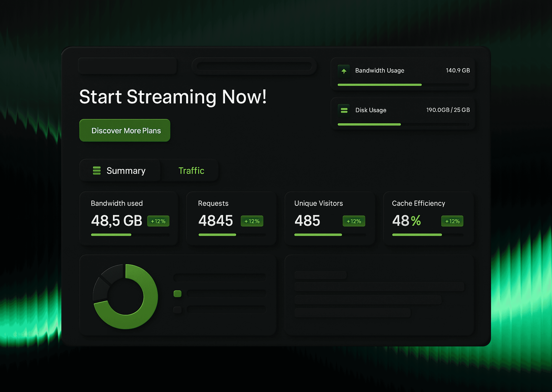Click the +12% badge on Unique Visitors
Screen dimensions: 552x392
354,221
